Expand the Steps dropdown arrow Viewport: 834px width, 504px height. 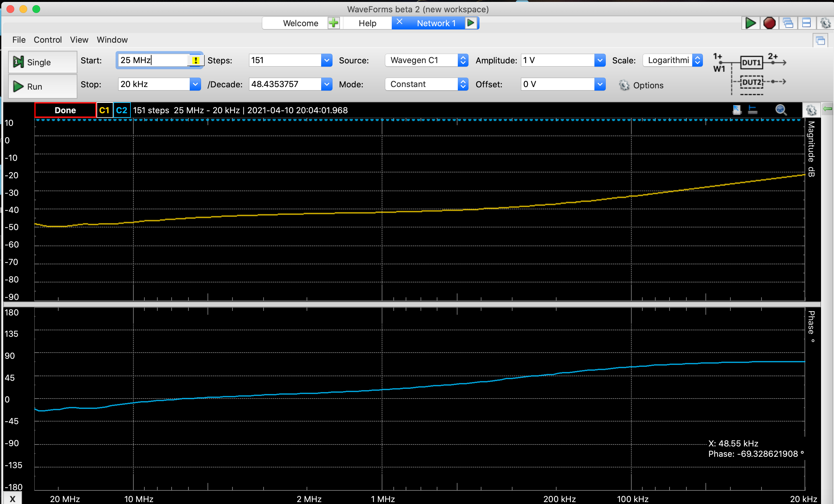[326, 60]
